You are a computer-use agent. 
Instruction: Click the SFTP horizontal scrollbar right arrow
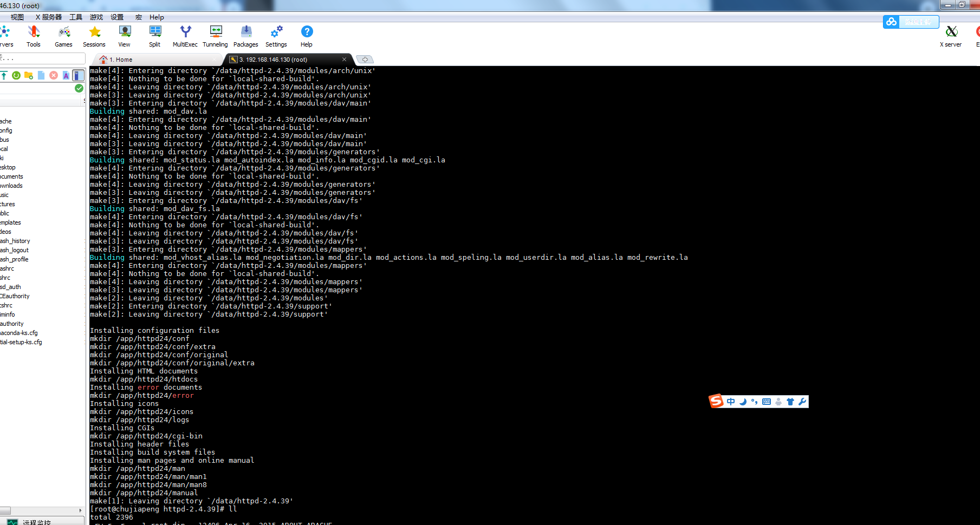(81, 510)
